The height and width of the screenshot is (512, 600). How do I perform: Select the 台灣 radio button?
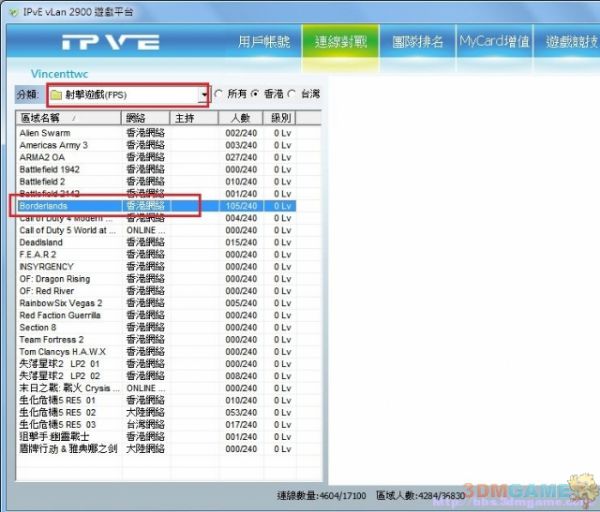[292, 94]
